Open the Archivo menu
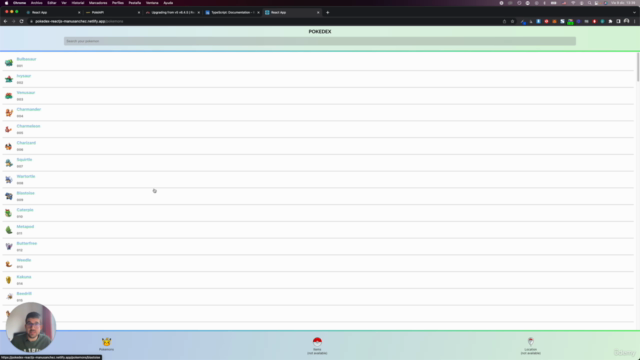This screenshot has height=360, width=640. [x=36, y=3]
